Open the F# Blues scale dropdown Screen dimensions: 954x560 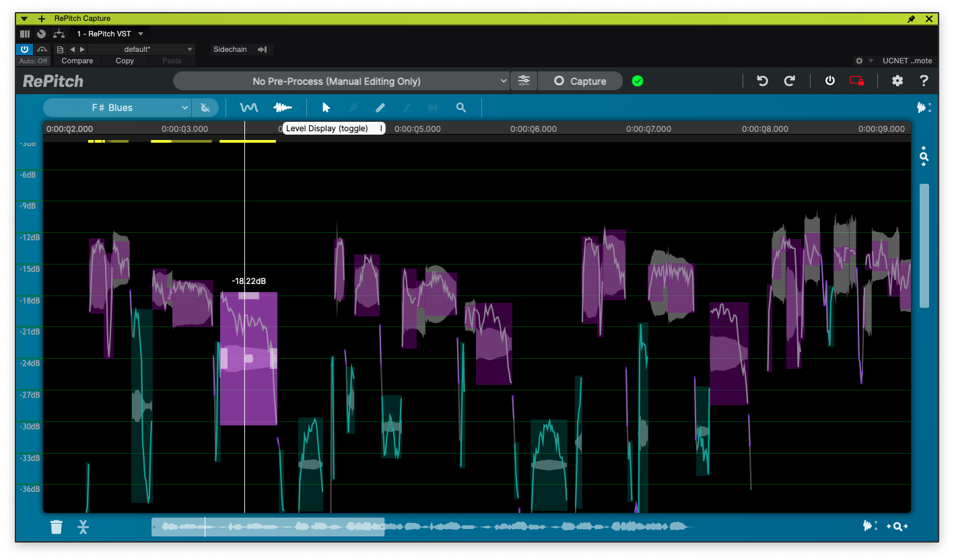coord(118,108)
